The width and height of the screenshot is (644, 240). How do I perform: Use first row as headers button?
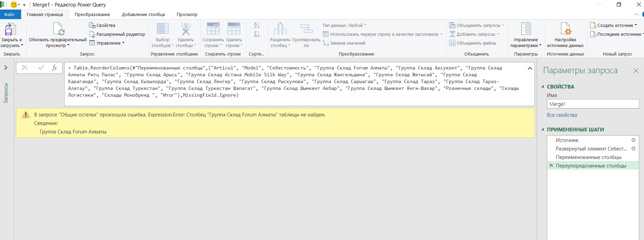(x=382, y=34)
